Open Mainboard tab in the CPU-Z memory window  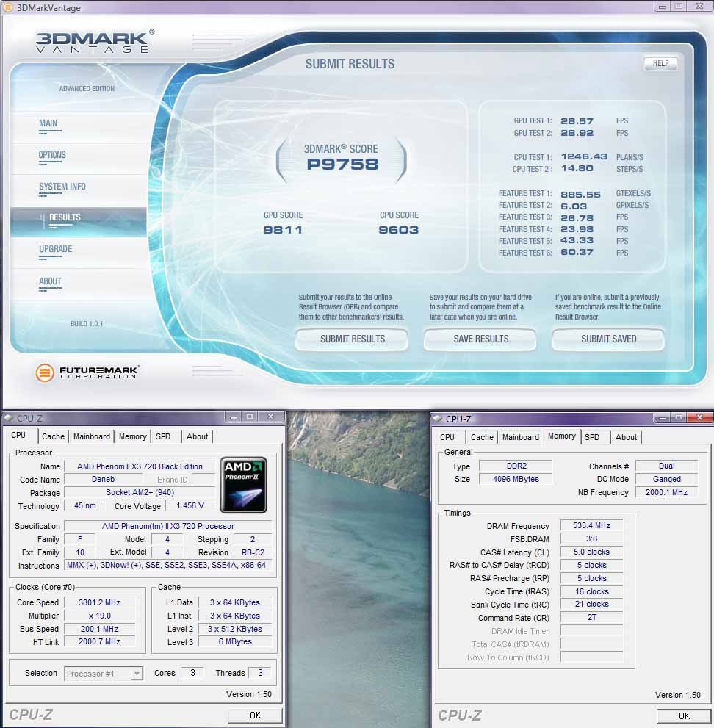[520, 437]
